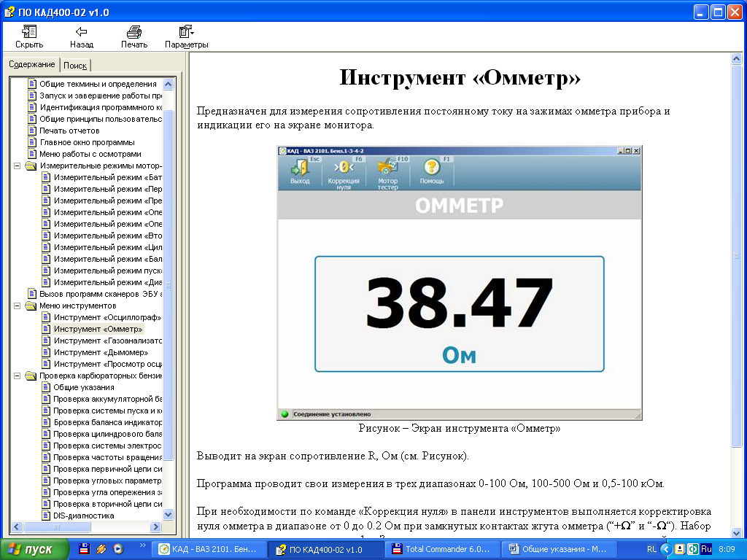Open Проверка аккумуляторной ба topic
Viewport: 747px width, 560px height.
(108, 399)
